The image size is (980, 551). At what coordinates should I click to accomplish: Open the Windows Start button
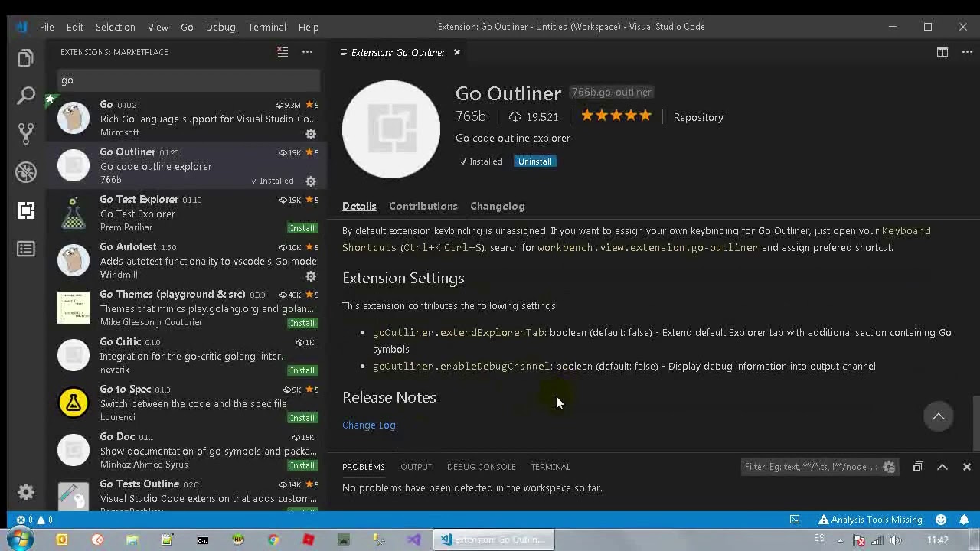click(21, 540)
